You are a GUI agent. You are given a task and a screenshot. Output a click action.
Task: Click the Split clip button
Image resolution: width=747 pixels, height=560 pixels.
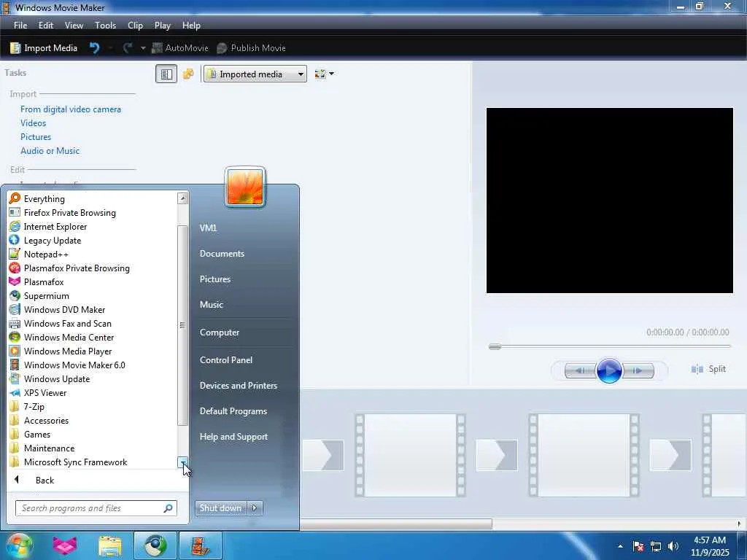[709, 369]
